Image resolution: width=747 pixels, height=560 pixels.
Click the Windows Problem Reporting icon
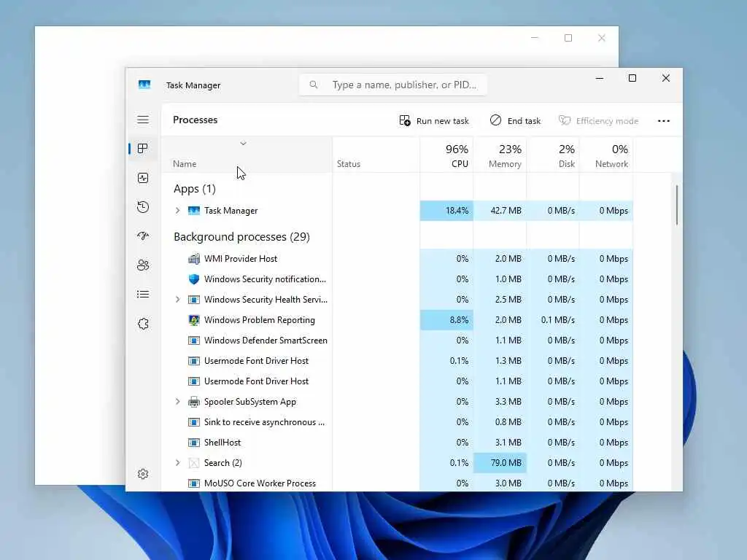click(194, 320)
